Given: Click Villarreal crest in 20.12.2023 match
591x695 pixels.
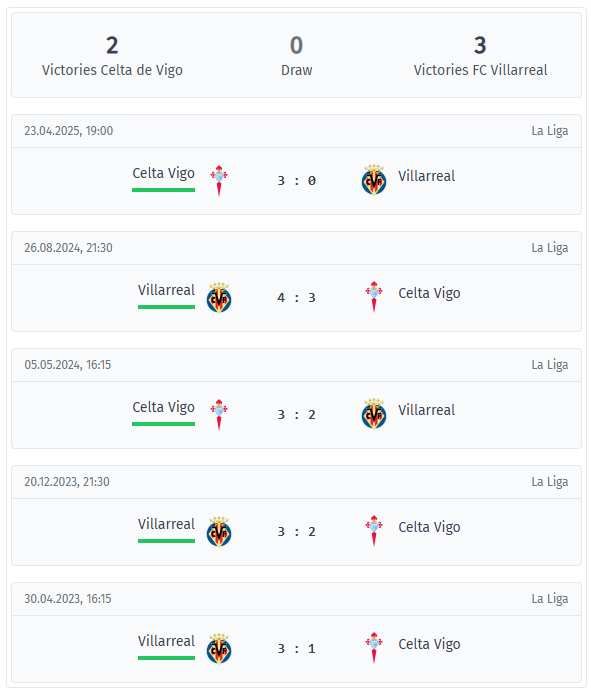Looking at the screenshot, I should click(x=219, y=531).
